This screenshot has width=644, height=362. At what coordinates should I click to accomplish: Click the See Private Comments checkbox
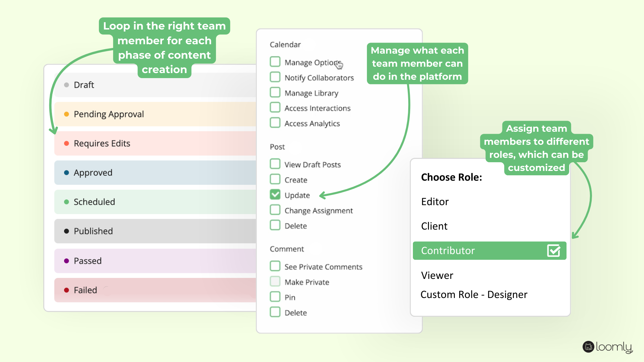point(274,266)
